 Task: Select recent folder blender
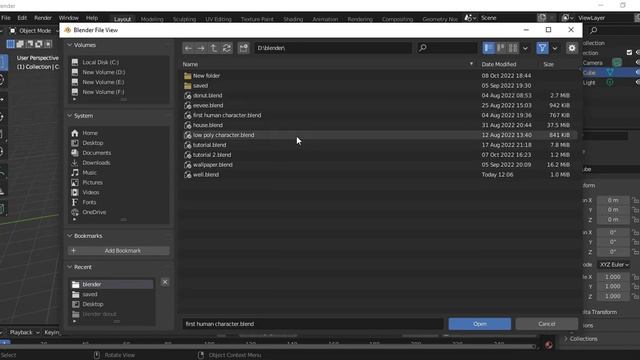112,284
